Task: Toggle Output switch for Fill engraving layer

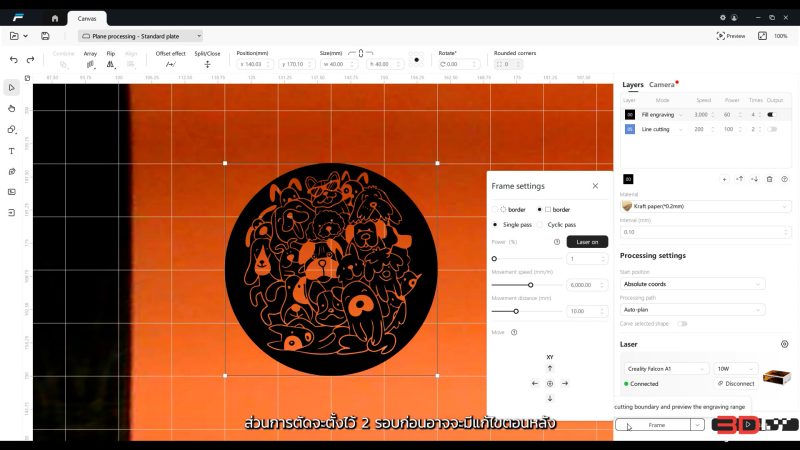Action: click(x=771, y=115)
